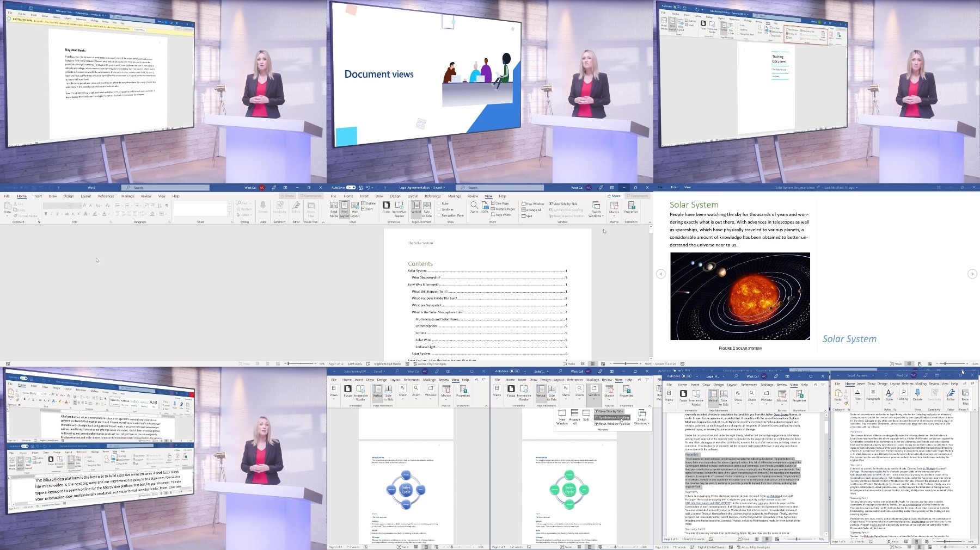Click Read Mode in Legal Agreement.docx ribbon

(x=334, y=209)
